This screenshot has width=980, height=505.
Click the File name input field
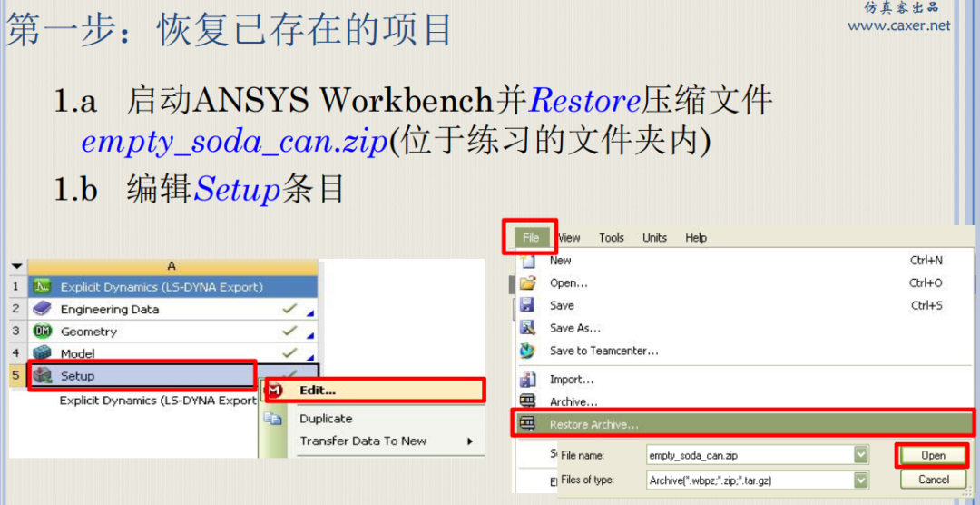[750, 456]
